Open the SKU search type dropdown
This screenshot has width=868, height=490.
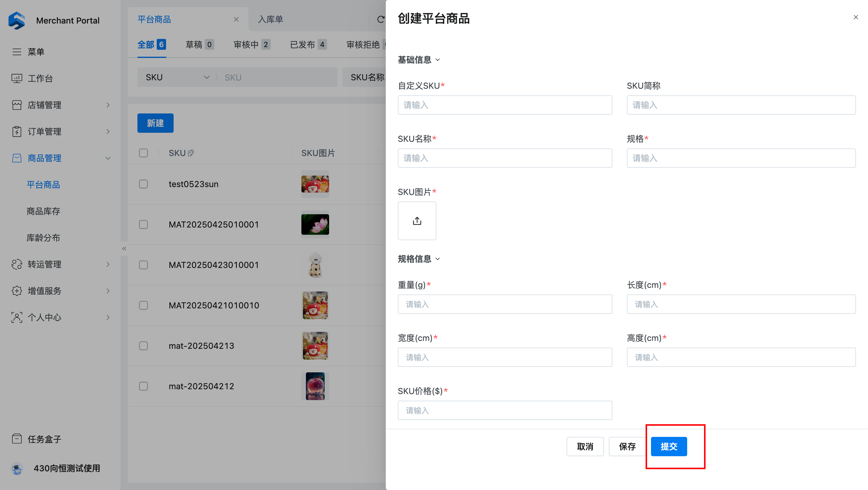click(177, 77)
